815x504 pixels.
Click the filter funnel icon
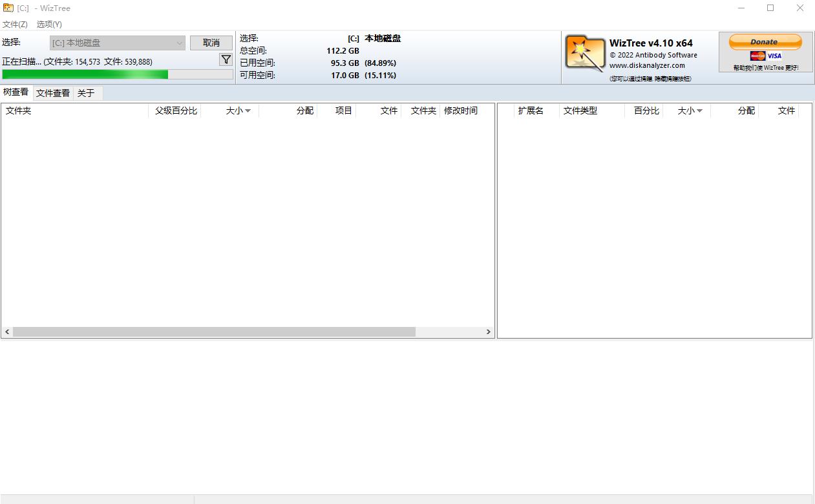226,59
